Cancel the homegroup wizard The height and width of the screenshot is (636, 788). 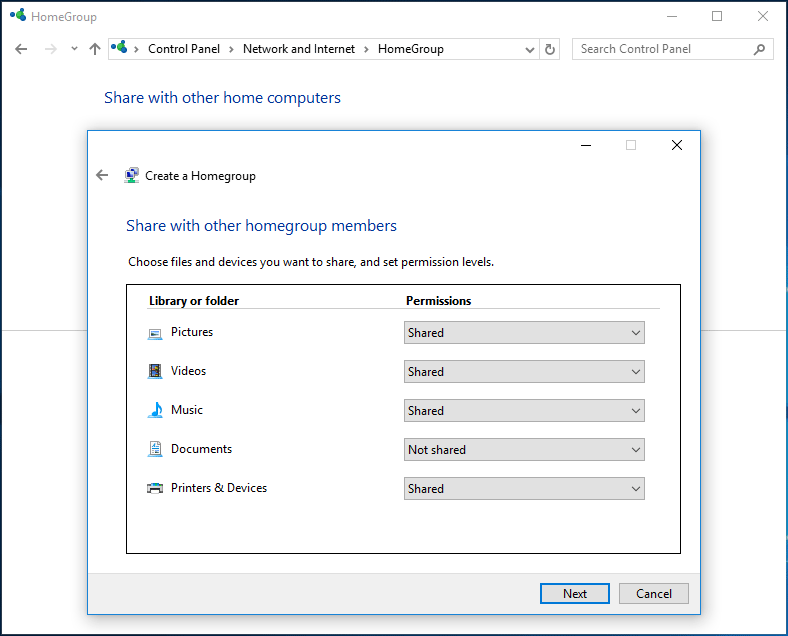tap(653, 593)
